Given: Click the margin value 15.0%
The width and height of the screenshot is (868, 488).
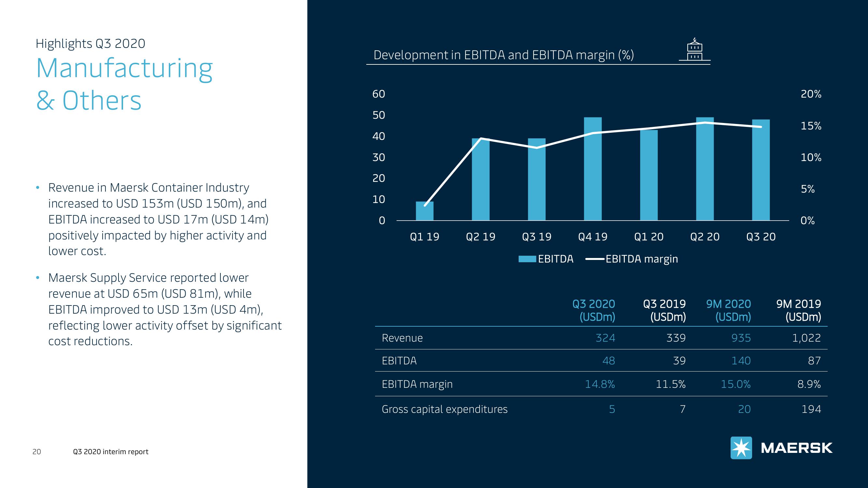Looking at the screenshot, I should [x=735, y=384].
